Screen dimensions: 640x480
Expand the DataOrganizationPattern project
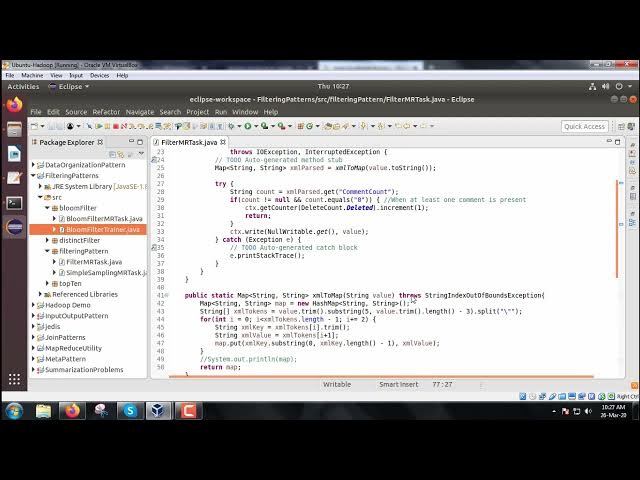tap(33, 165)
